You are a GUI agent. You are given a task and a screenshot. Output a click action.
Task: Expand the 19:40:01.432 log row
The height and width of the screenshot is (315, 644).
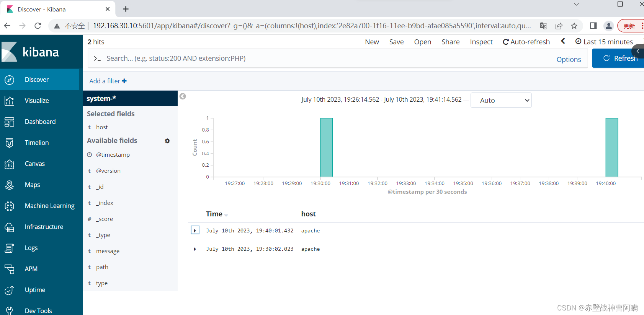pos(195,231)
